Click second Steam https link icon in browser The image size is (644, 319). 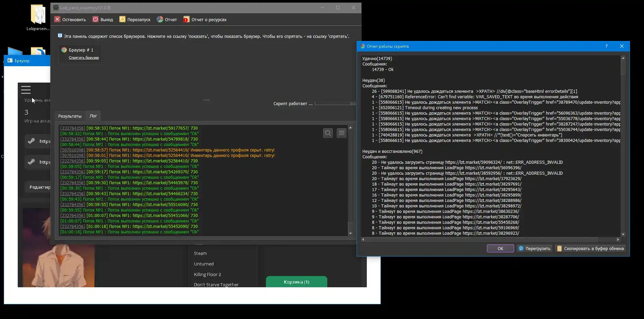tap(31, 162)
